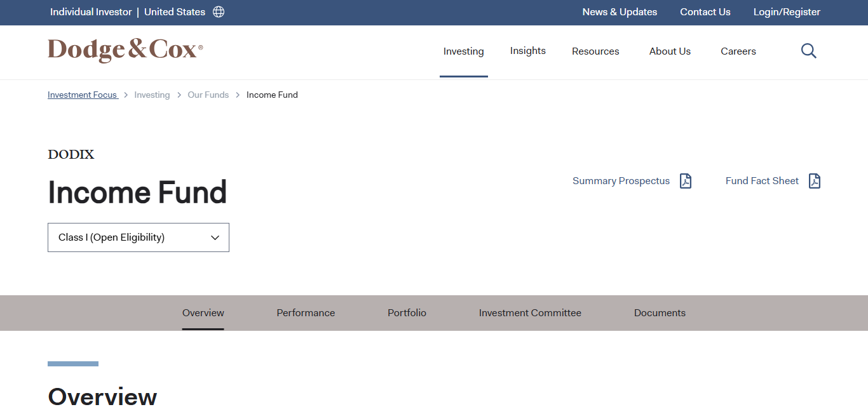Switch to the Documents tab
868x407 pixels.
point(660,313)
